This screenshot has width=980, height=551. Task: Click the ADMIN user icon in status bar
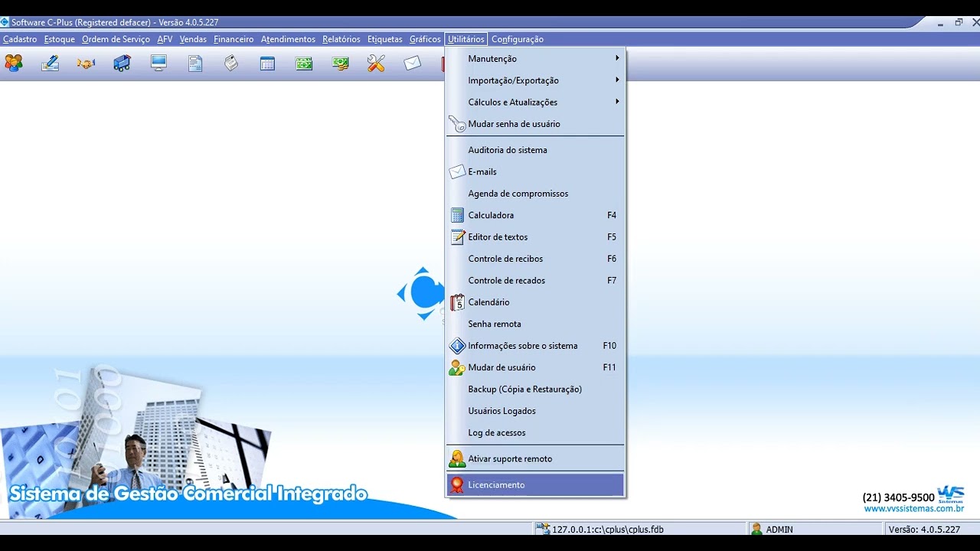756,529
